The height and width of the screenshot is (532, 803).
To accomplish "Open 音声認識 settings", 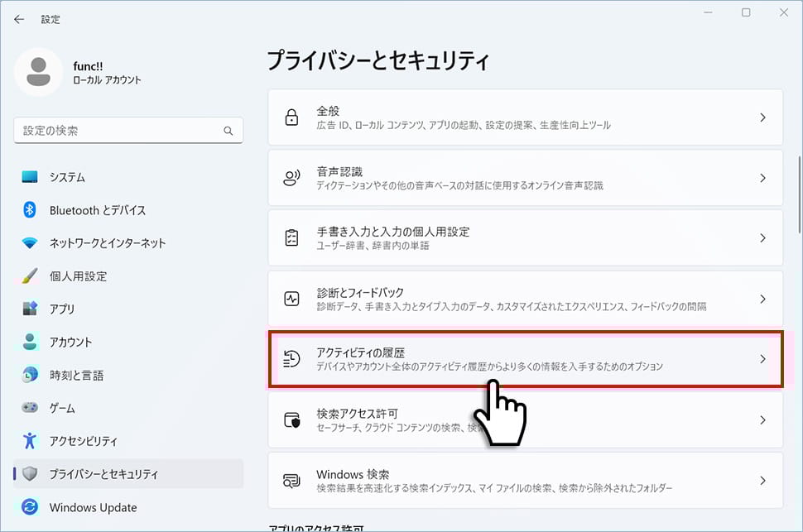I will (x=526, y=178).
